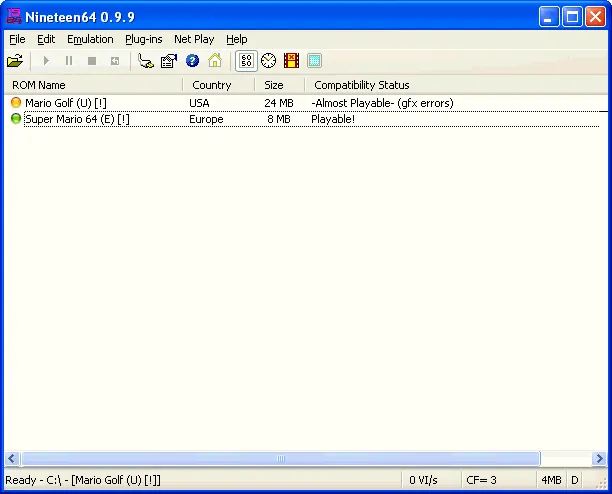
Task: Open the controller configuration icon
Action: 146,61
